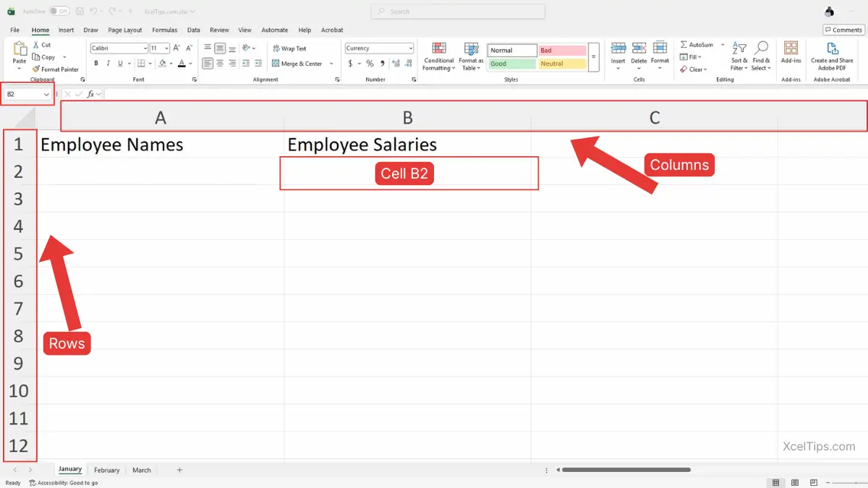
Task: Open the Formulas ribbon tab
Action: pyautogui.click(x=164, y=30)
